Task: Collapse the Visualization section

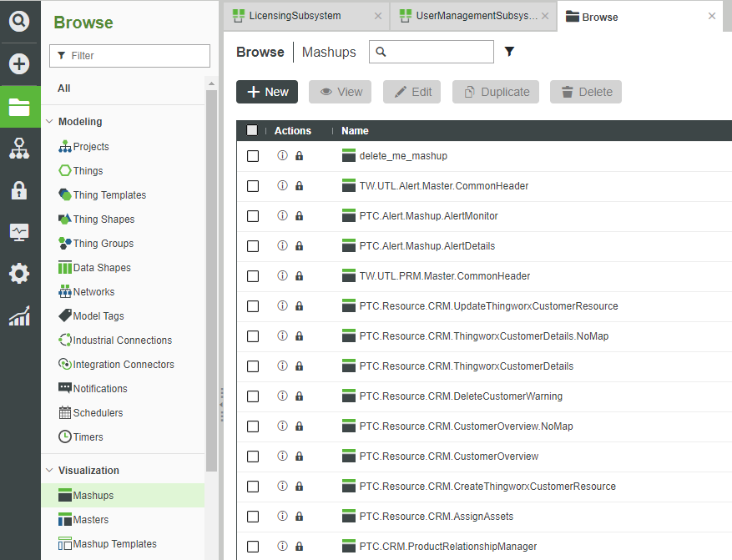Action: [49, 471]
